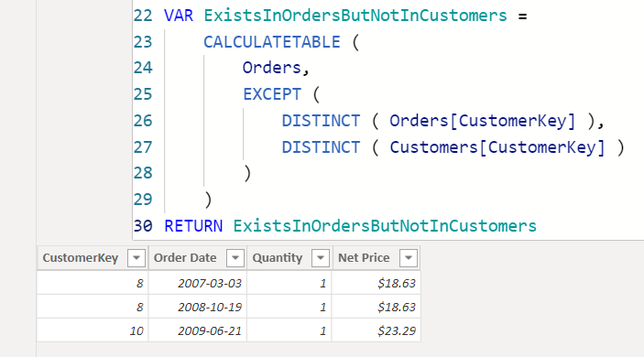Click the $18.63 cell in the 2008-10-19 row
This screenshot has height=357, width=644.
coord(377,307)
